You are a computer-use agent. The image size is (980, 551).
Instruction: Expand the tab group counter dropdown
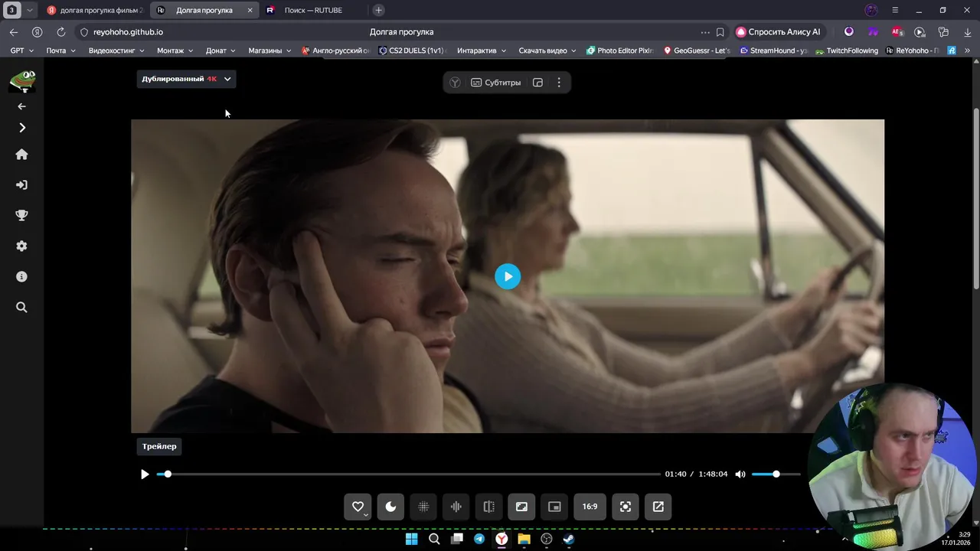pyautogui.click(x=29, y=10)
